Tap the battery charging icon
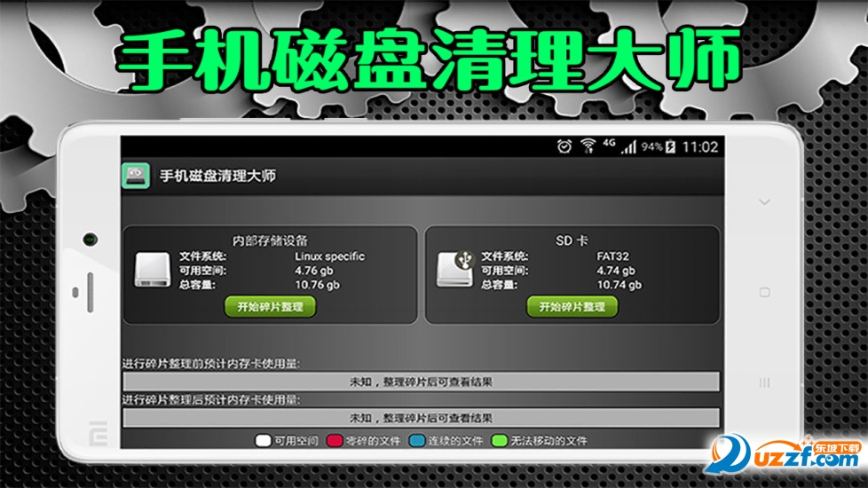The image size is (868, 488). pos(670,146)
